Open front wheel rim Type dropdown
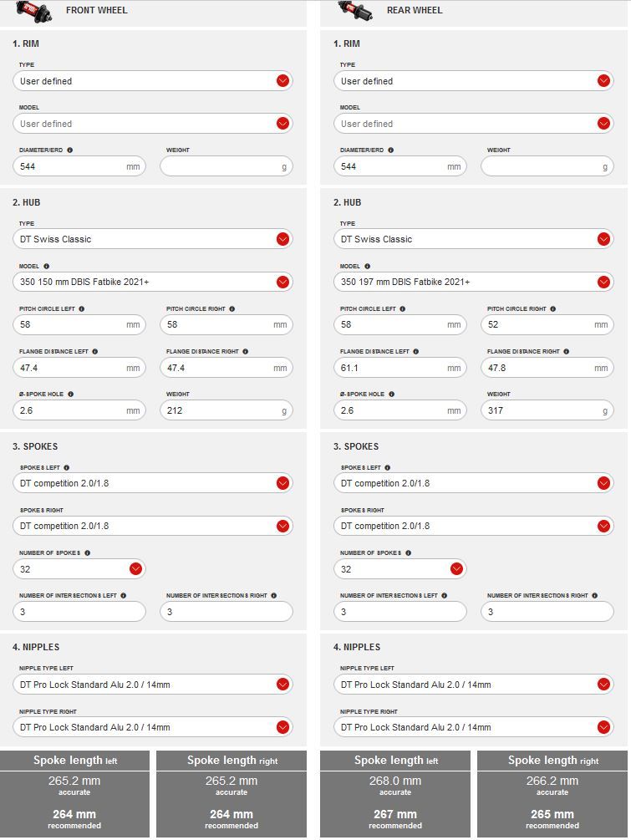631x840 pixels. coord(282,81)
